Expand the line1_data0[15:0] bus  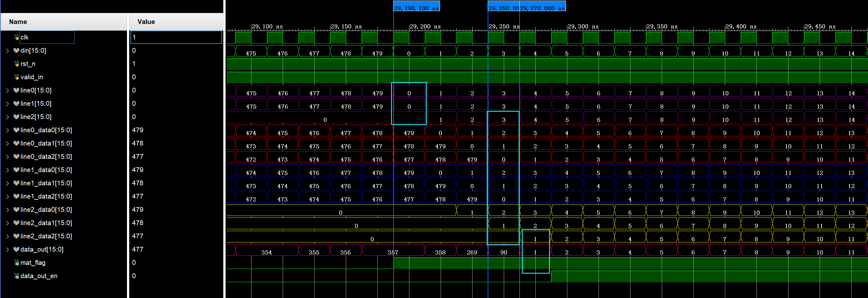(7, 170)
